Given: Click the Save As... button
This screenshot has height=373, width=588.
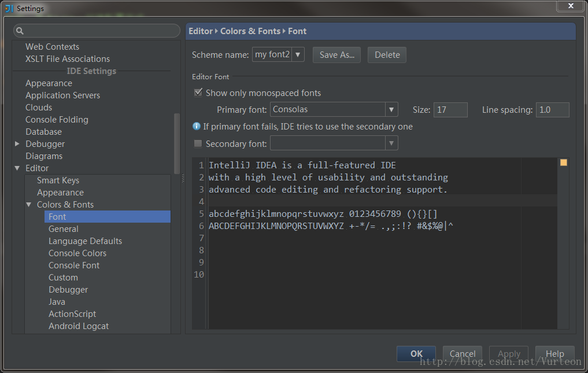Looking at the screenshot, I should click(336, 55).
